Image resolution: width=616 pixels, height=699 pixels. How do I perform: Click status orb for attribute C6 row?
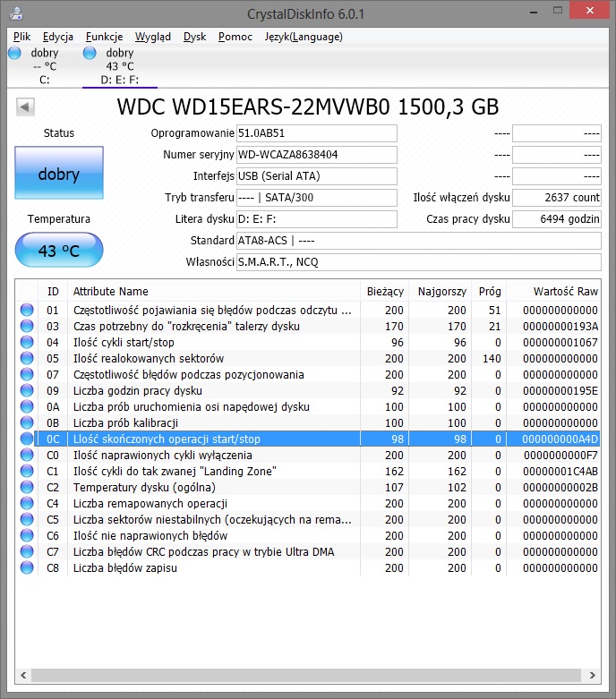coord(27,535)
